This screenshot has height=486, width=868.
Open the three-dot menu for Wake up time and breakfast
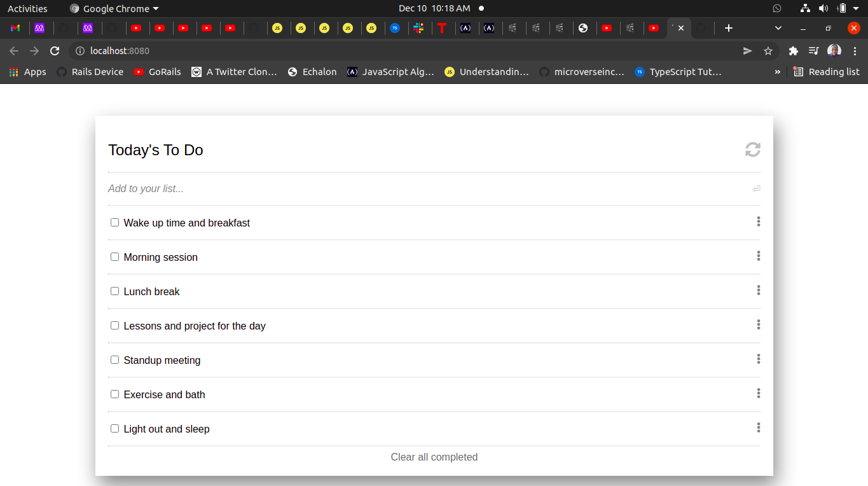758,221
